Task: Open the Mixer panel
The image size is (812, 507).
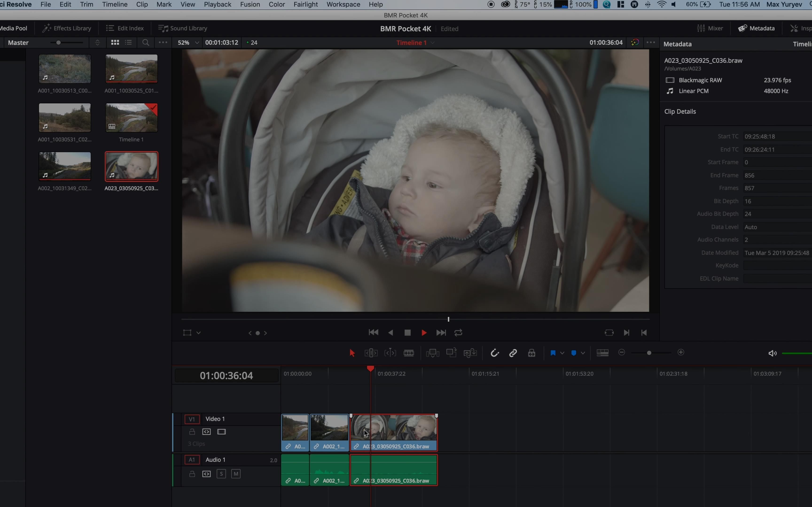Action: (710, 28)
